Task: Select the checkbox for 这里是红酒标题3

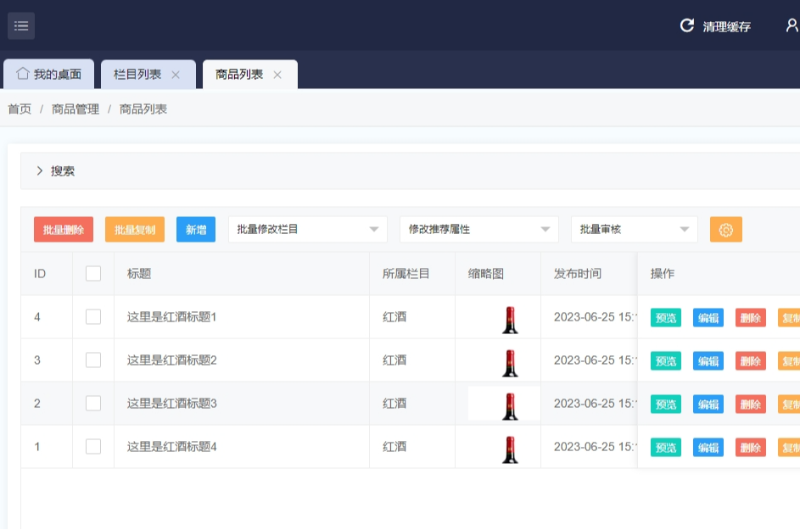Action: (x=93, y=403)
